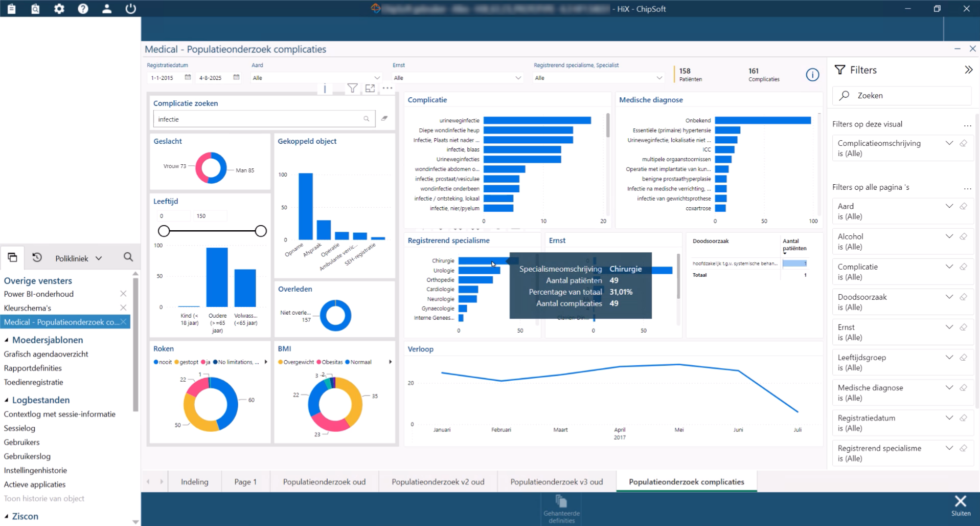Open focus mode for the visual
Screen dimensions: 980x526
click(x=370, y=88)
